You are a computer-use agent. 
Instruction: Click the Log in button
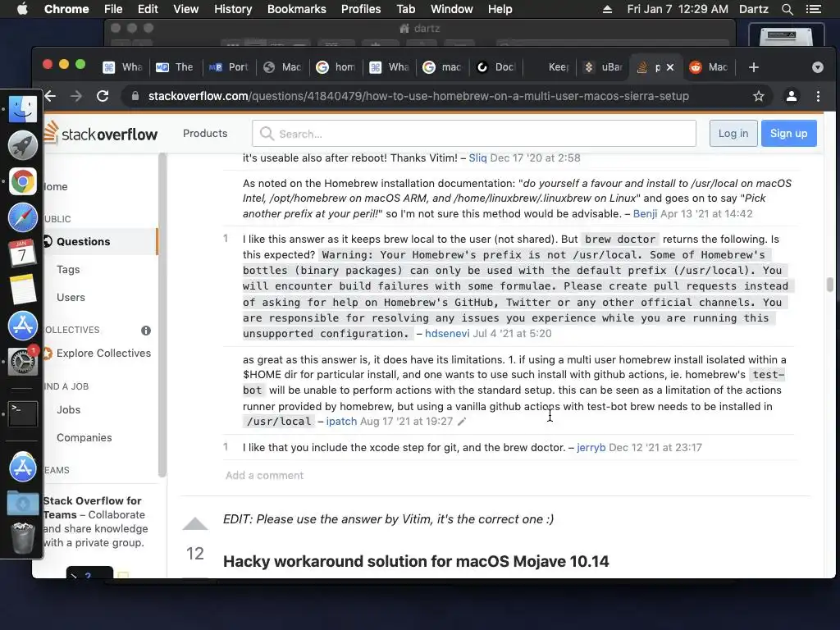733,134
